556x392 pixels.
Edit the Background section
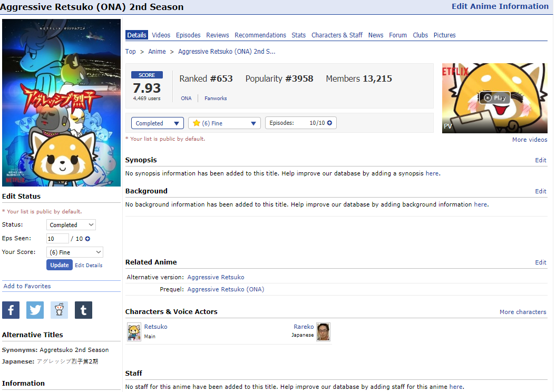[540, 191]
